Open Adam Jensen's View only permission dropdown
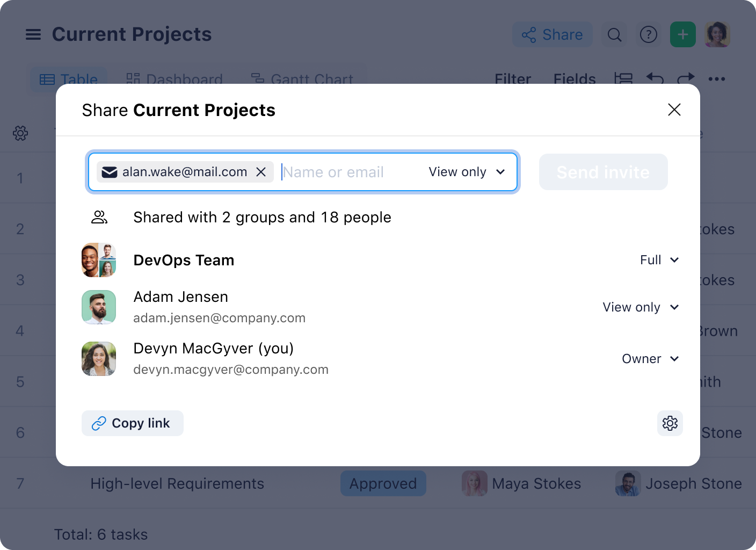756x550 pixels. click(x=640, y=307)
